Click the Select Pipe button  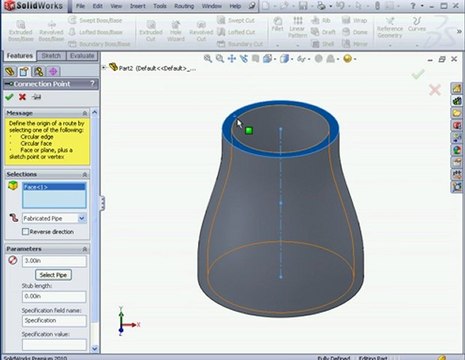coord(53,275)
